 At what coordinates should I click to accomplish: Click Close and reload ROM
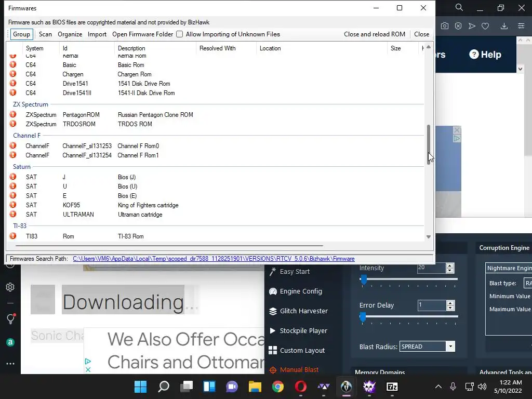click(375, 34)
